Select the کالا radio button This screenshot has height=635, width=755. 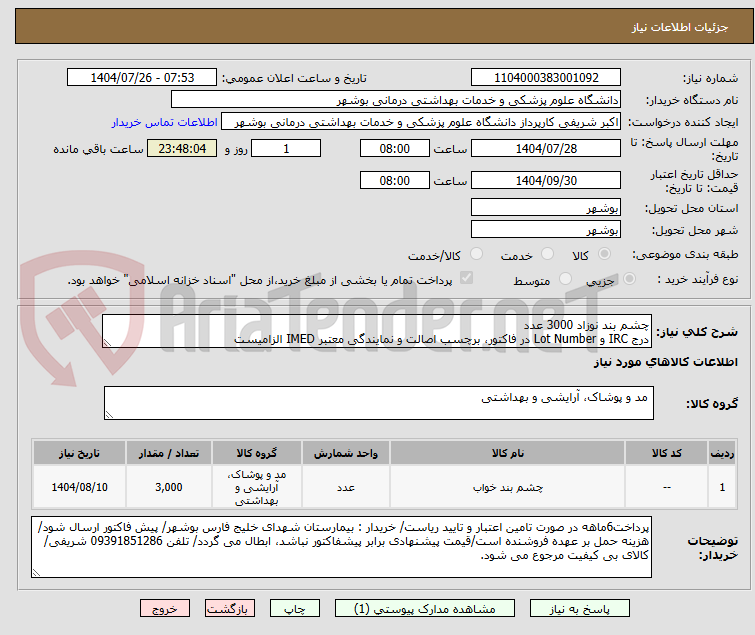pyautogui.click(x=604, y=254)
